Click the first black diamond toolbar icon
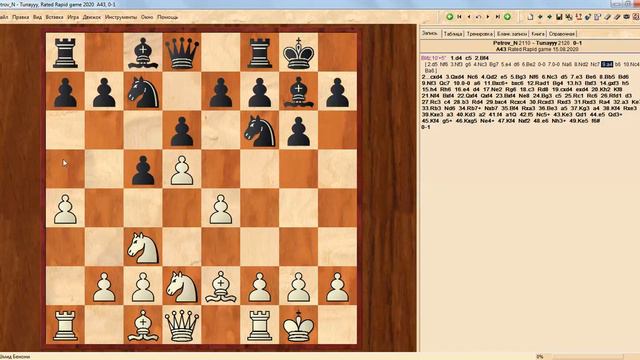This screenshot has height=360, width=640. [540, 17]
